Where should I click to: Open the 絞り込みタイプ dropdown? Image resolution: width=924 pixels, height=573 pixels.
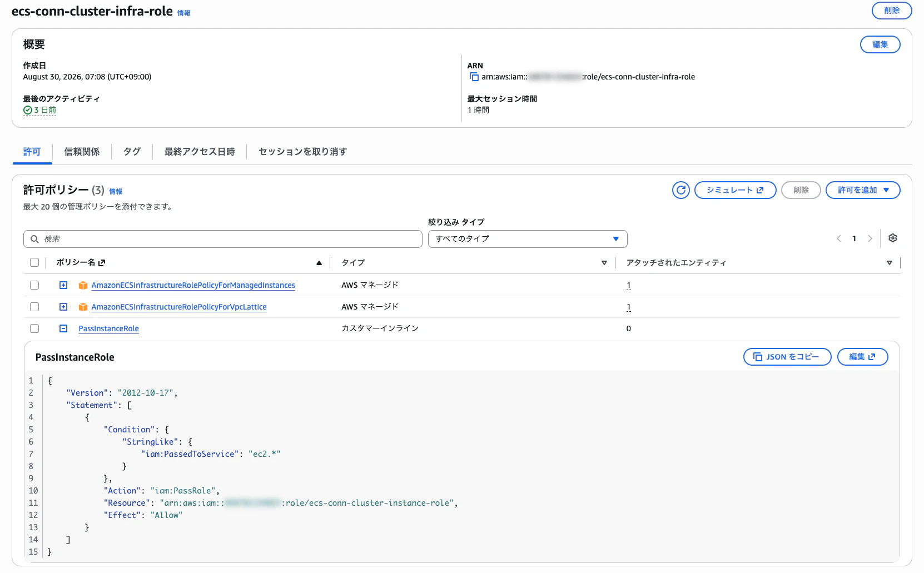(528, 239)
